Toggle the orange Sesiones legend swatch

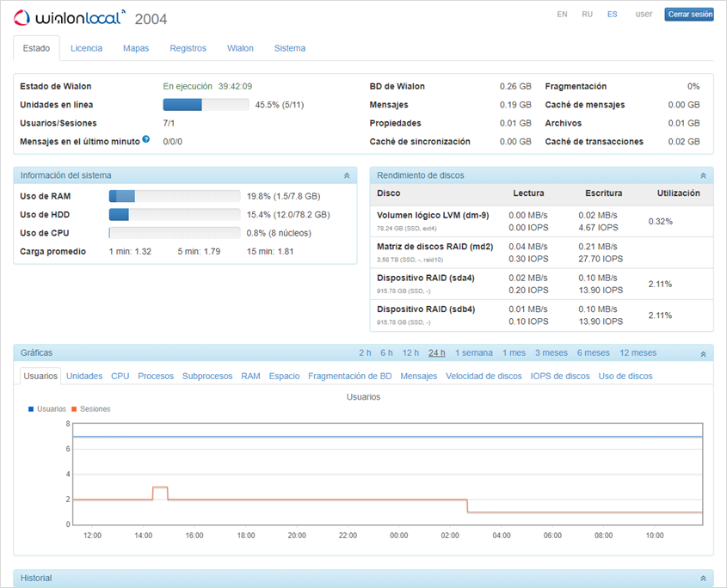(74, 409)
